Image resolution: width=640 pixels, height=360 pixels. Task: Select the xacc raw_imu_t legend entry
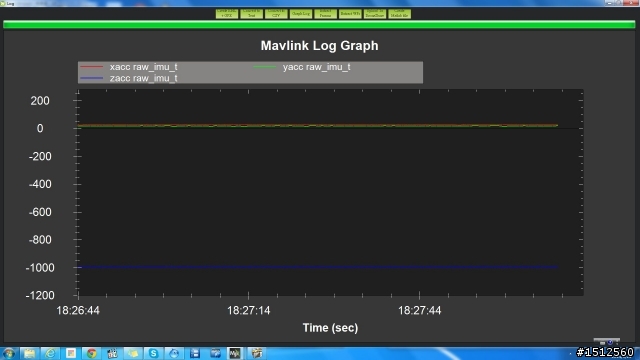(129, 67)
